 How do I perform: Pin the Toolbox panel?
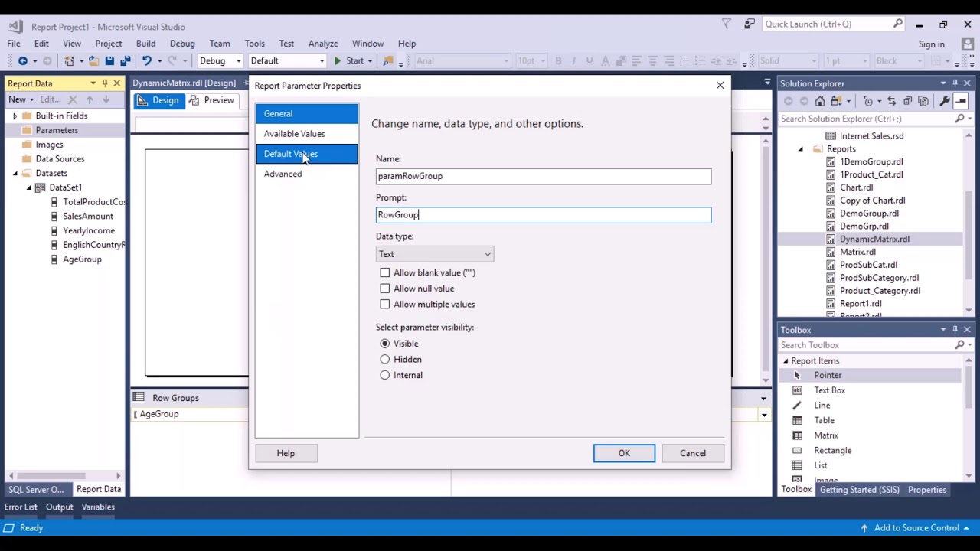955,330
